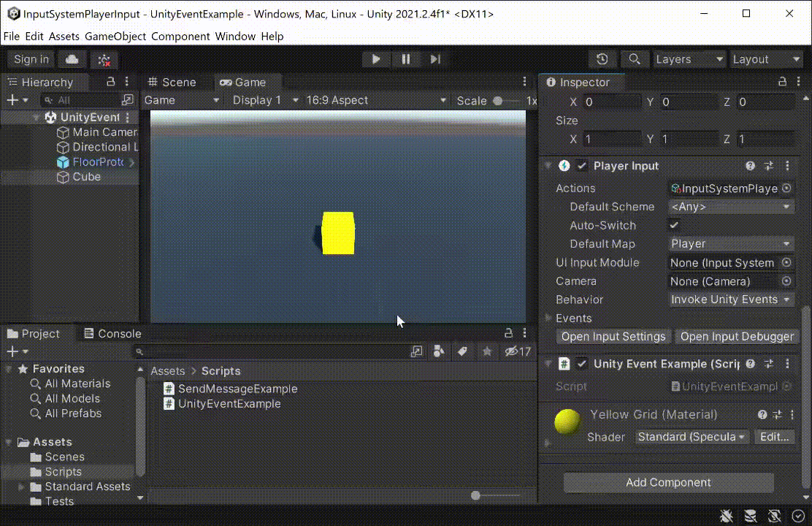This screenshot has width=812, height=526.
Task: Open the cloud services icon
Action: (x=72, y=59)
